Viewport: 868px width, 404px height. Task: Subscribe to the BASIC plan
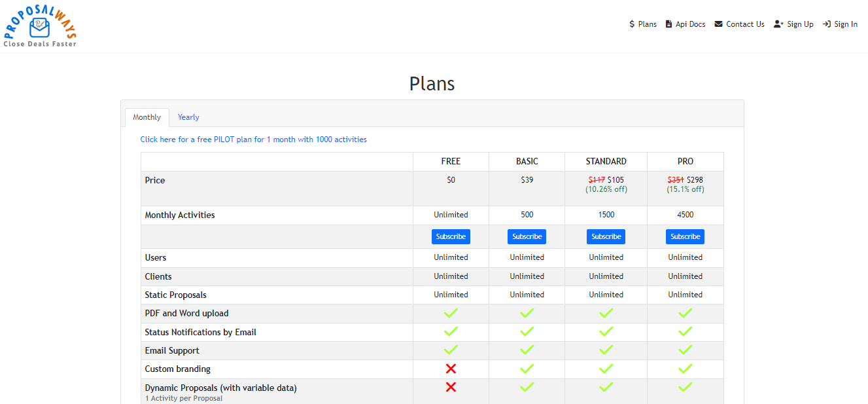tap(527, 236)
